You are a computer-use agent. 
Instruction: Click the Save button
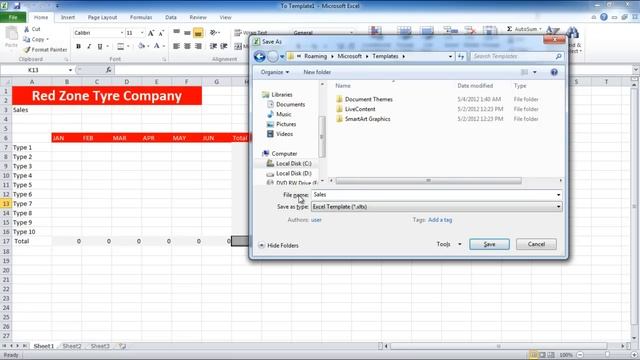click(489, 244)
